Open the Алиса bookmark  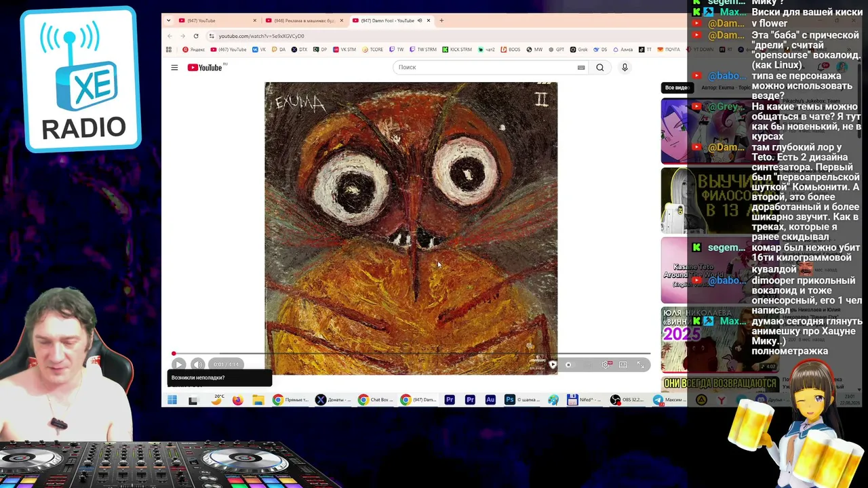(x=623, y=49)
